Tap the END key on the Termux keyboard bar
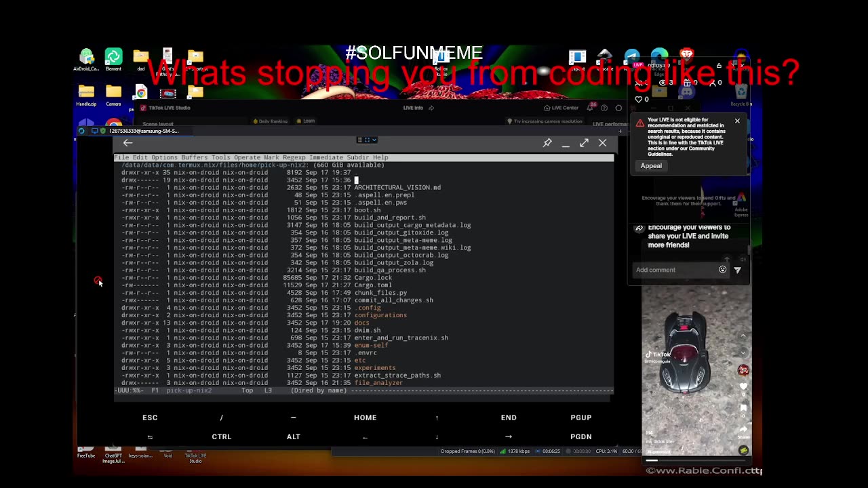 coord(509,418)
